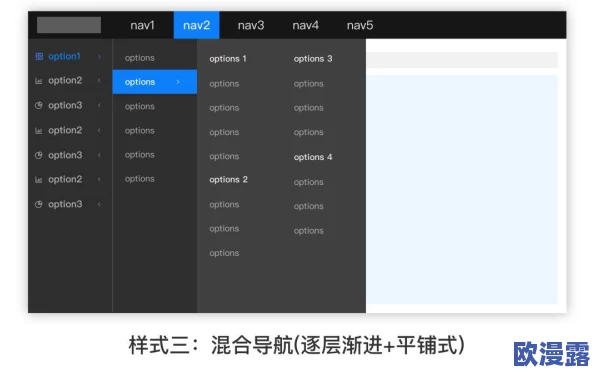This screenshot has height=375, width=594.
Task: Click the bar chart icon of the second option2
Action: coord(39,131)
